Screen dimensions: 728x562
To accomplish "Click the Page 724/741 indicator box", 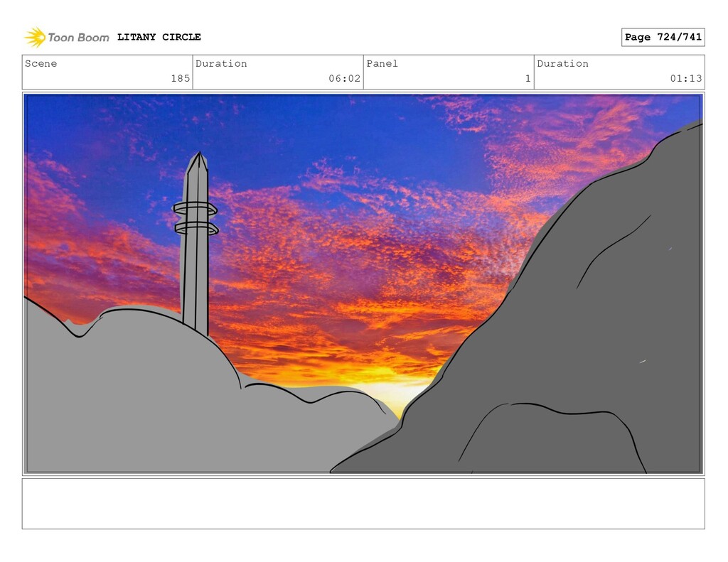I will tap(663, 37).
